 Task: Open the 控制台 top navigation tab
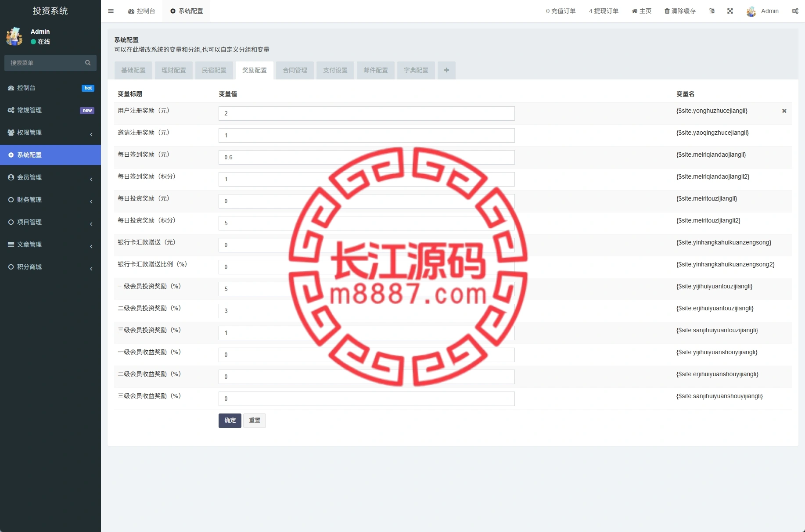coord(141,11)
